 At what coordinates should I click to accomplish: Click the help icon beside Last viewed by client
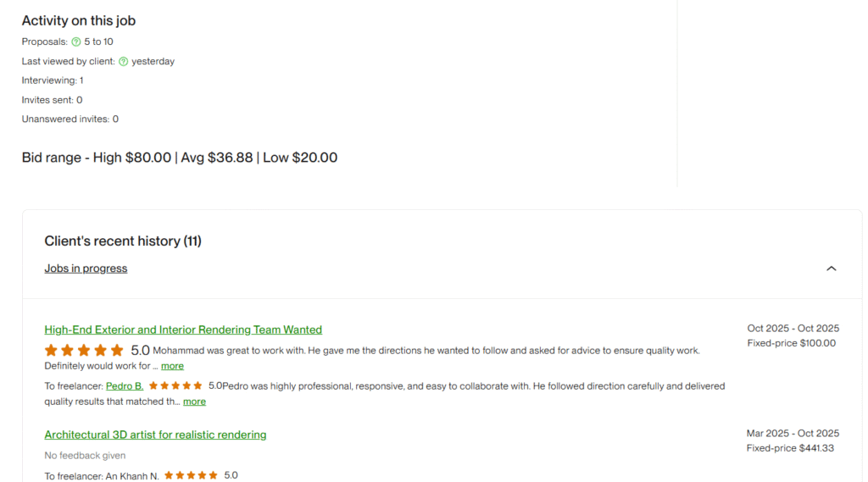[x=124, y=61]
